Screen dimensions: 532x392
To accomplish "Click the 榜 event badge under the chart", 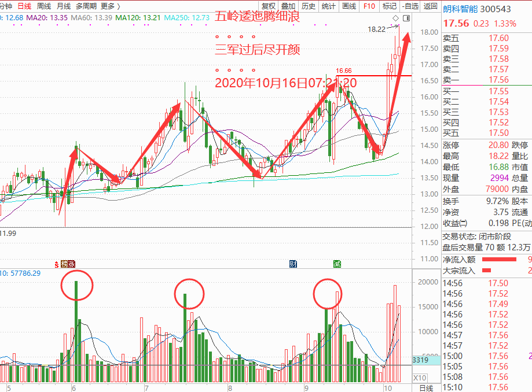I will tap(64, 264).
